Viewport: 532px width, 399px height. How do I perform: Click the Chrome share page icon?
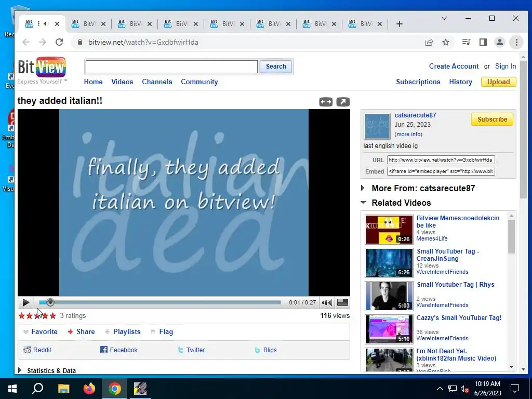[429, 42]
